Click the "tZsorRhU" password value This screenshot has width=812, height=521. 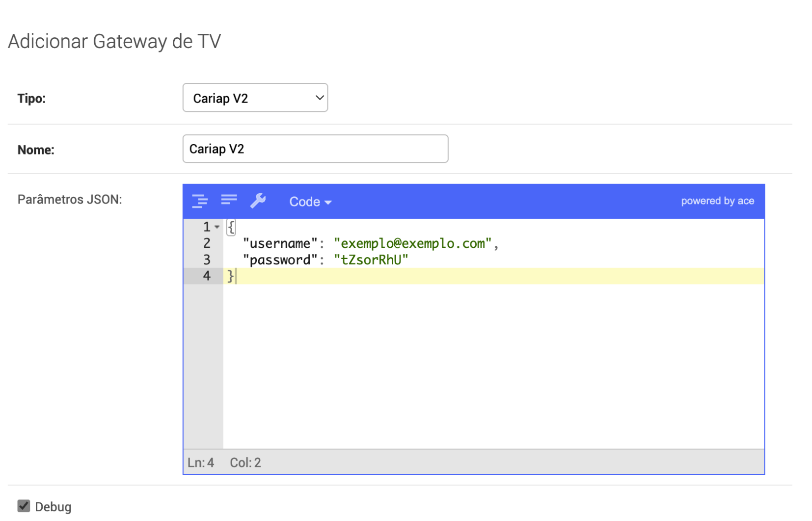coord(371,260)
